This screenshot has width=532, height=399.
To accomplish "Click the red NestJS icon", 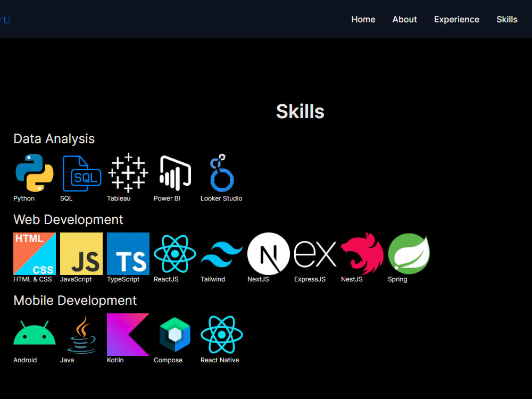I will [x=362, y=254].
